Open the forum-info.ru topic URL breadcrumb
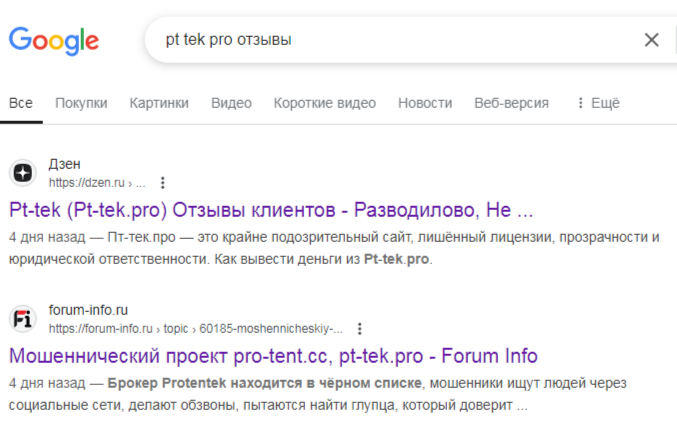Viewport: 677px width, 432px height. point(196,329)
